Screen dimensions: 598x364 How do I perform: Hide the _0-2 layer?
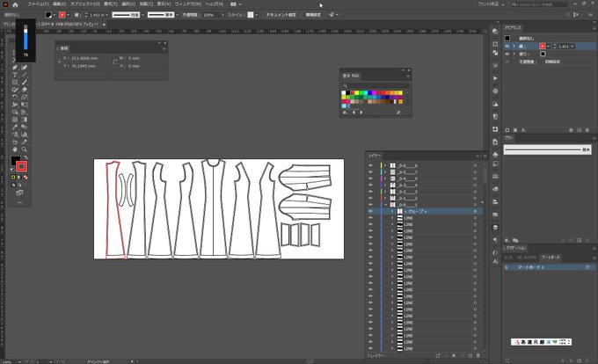pos(370,192)
